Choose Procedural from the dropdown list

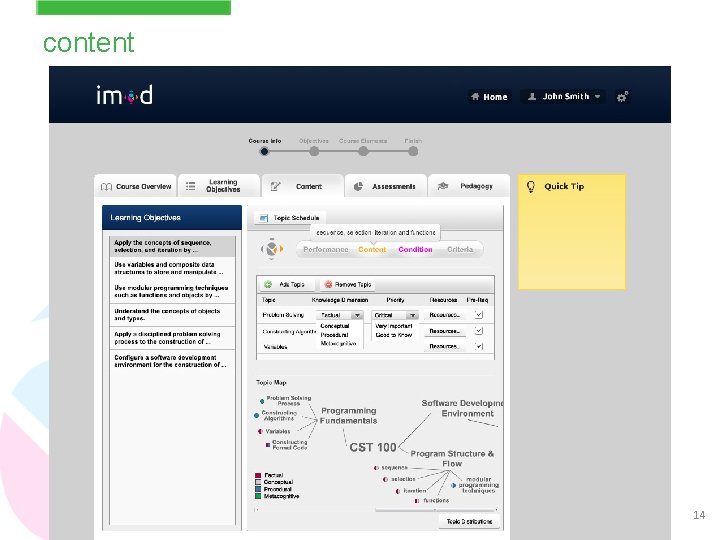click(334, 335)
